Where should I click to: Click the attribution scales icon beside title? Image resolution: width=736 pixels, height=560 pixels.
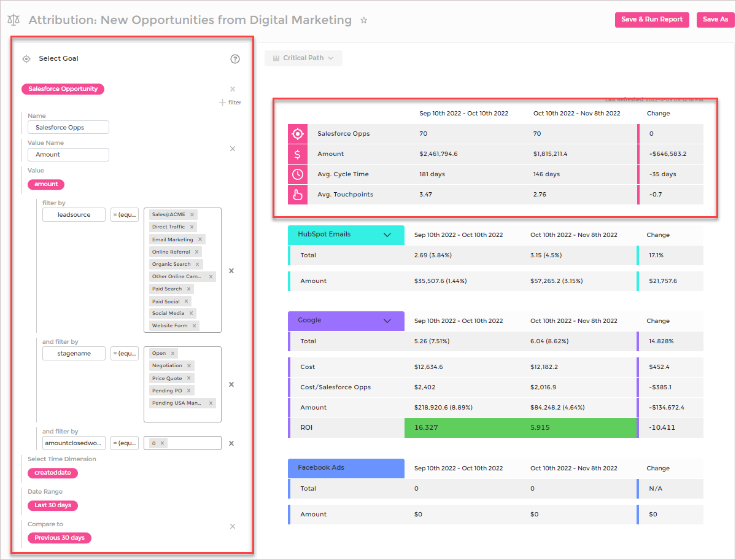(14, 20)
